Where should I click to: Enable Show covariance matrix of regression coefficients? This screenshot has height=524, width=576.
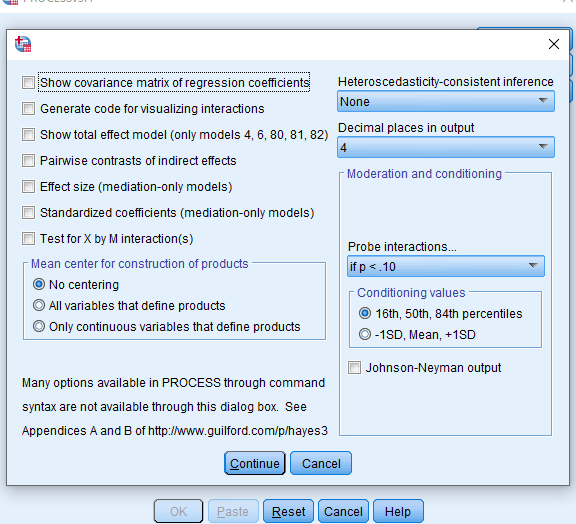[x=28, y=83]
